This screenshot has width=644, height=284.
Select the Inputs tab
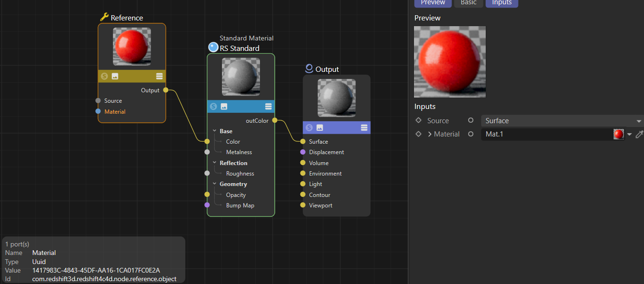501,3
